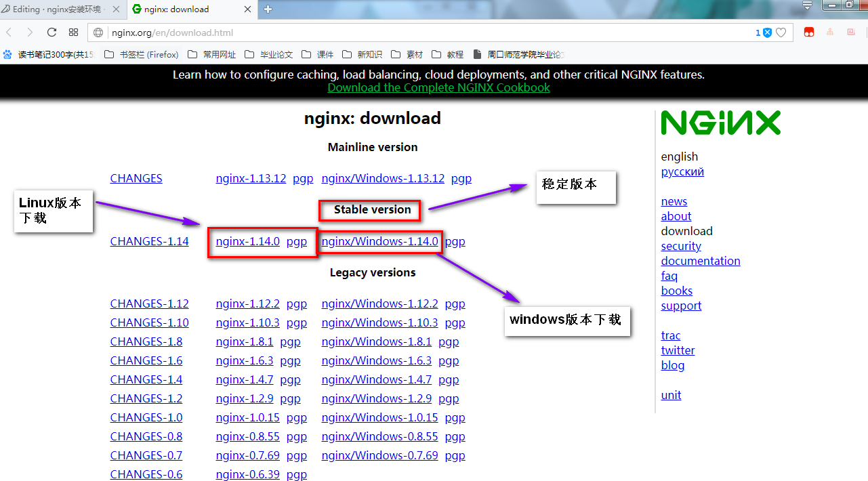The width and height of the screenshot is (868, 481).
Task: Open the 书签栏 (Firefox) bookmark folder
Action: 142,54
